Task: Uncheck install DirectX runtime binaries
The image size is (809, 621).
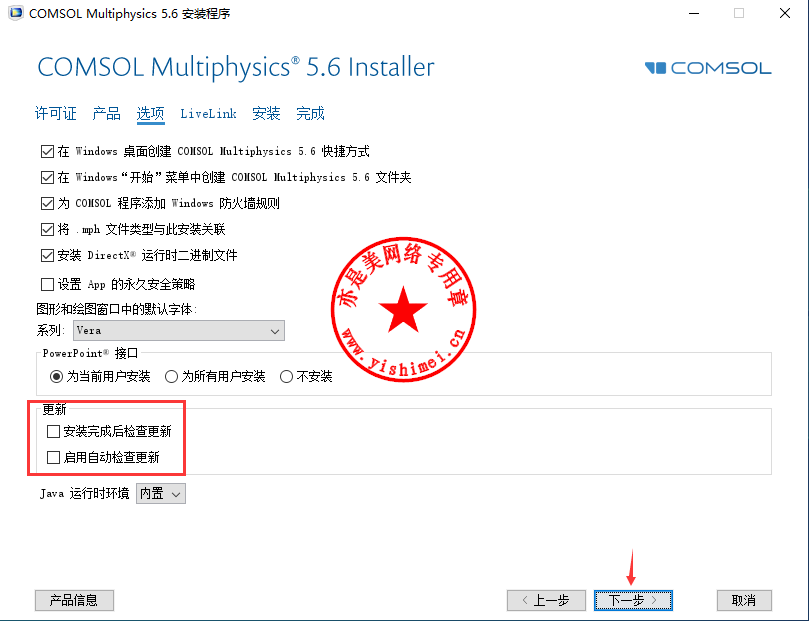Action: coord(47,255)
